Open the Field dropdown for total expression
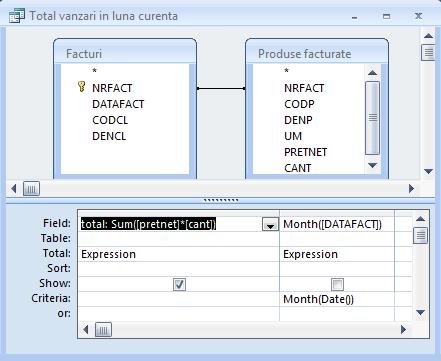Viewport: 441px width, 361px height. click(270, 225)
